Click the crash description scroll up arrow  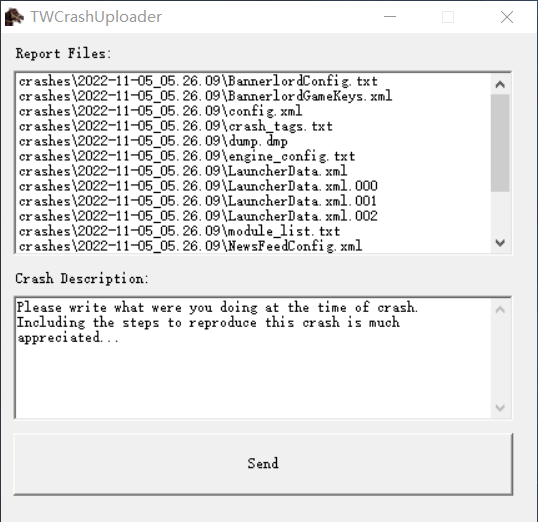500,310
